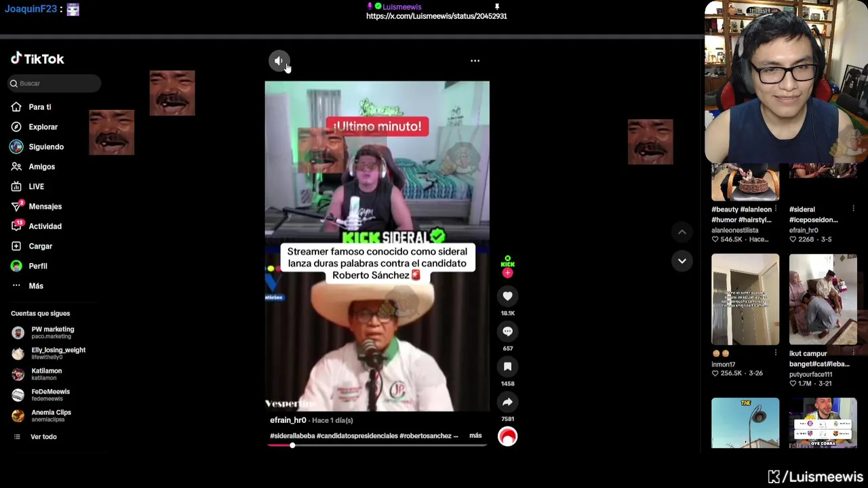
Task: Like the video with heart icon
Action: (507, 296)
